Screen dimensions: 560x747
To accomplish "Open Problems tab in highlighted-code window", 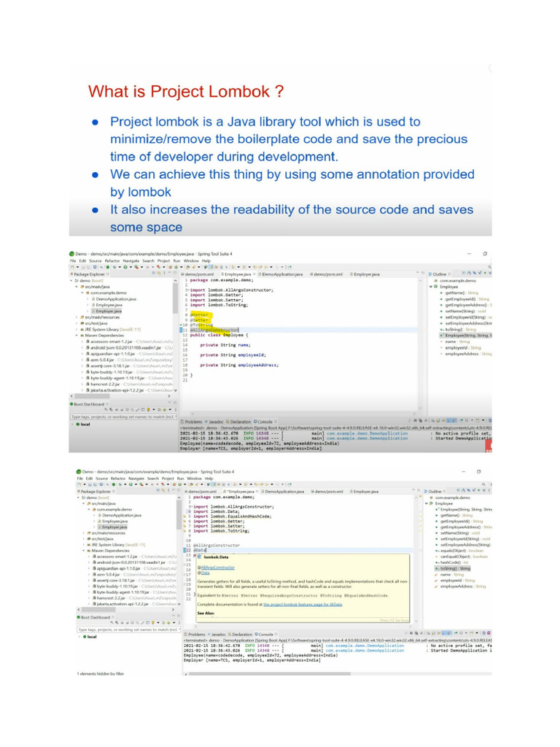I will click(192, 422).
